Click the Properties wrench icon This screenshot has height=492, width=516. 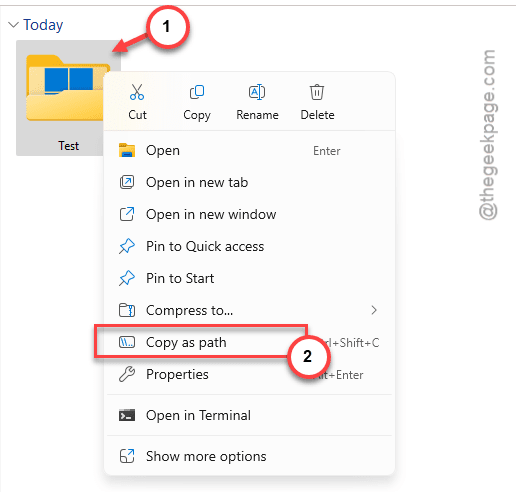[x=127, y=374]
